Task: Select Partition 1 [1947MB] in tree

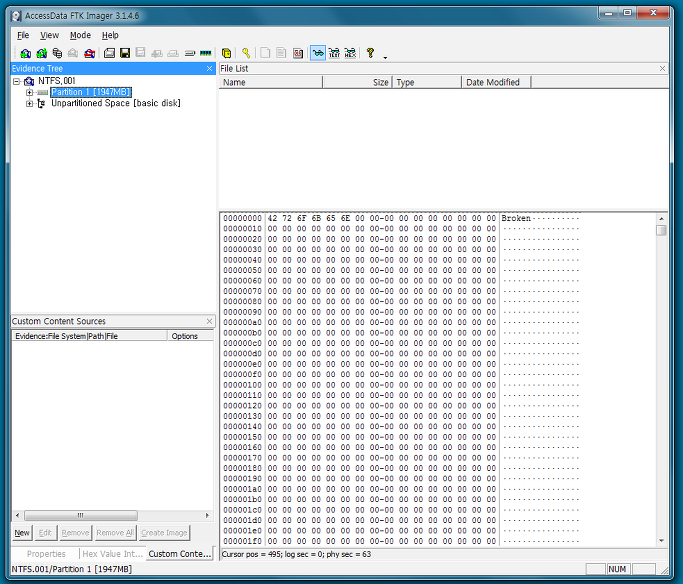Action: [91, 92]
